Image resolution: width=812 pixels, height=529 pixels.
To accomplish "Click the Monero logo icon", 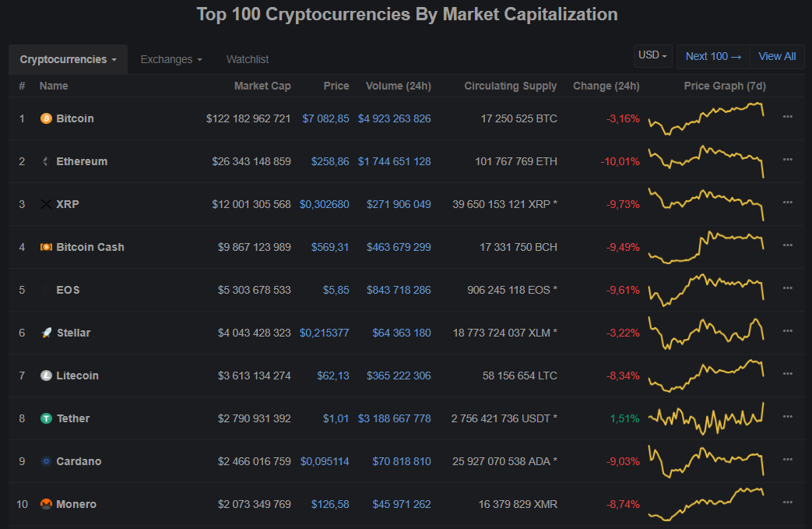I will pos(46,504).
